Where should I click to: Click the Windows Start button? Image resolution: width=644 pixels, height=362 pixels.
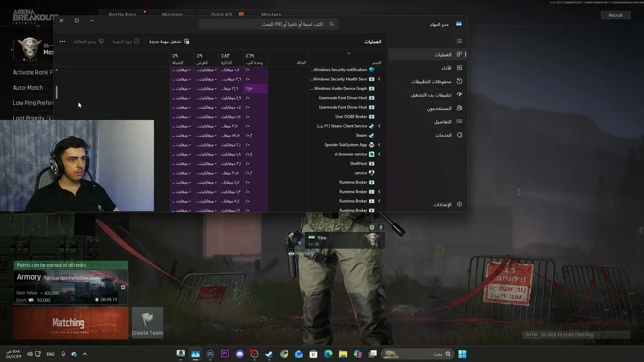click(462, 354)
